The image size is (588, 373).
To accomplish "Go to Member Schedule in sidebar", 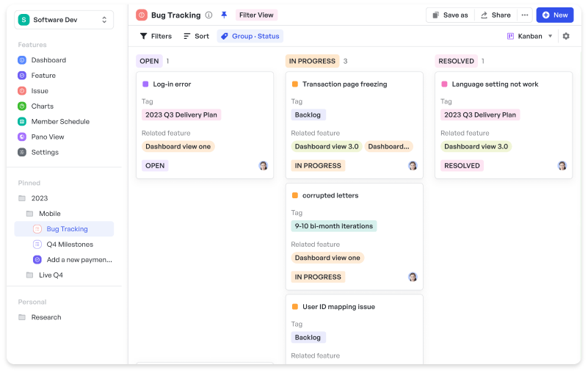I will tap(59, 122).
